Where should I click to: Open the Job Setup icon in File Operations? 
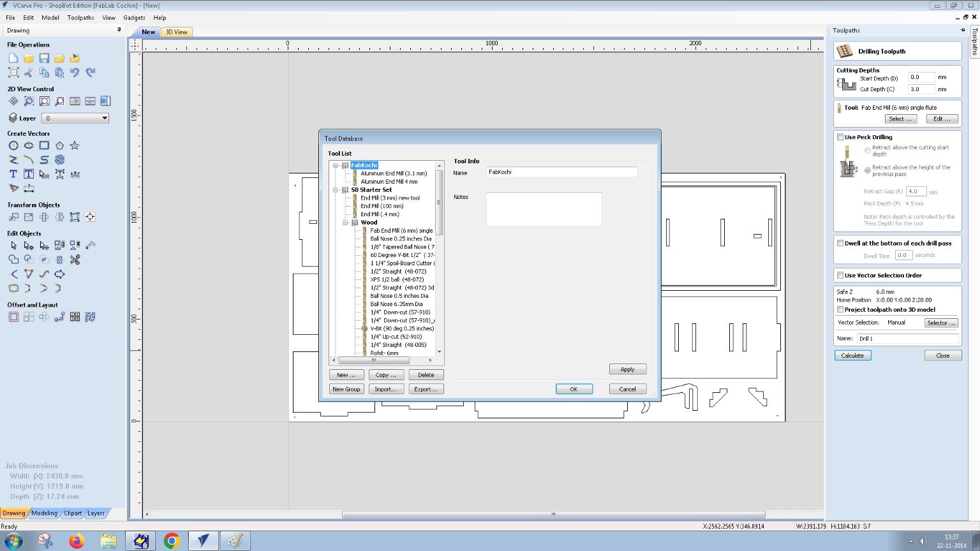(x=13, y=73)
